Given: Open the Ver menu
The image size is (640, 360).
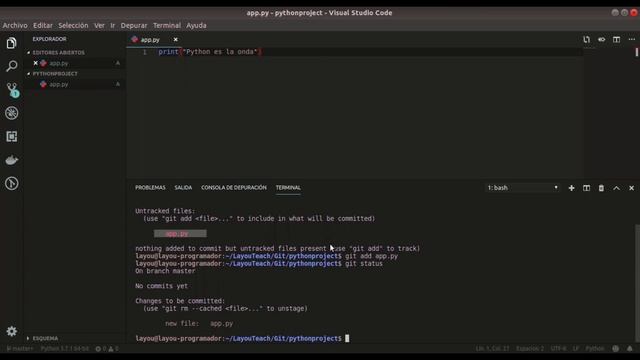Looking at the screenshot, I should point(99,25).
